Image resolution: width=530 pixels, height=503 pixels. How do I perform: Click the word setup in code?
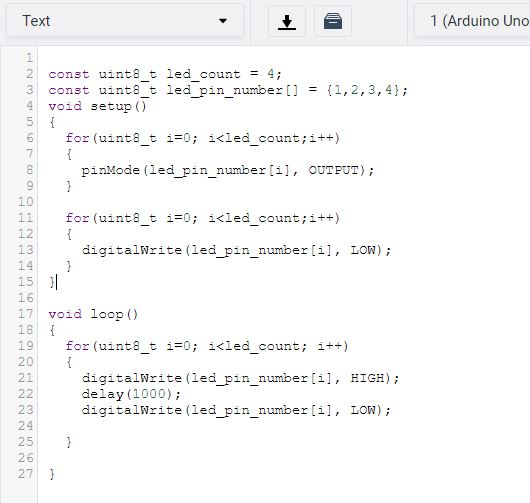point(111,106)
